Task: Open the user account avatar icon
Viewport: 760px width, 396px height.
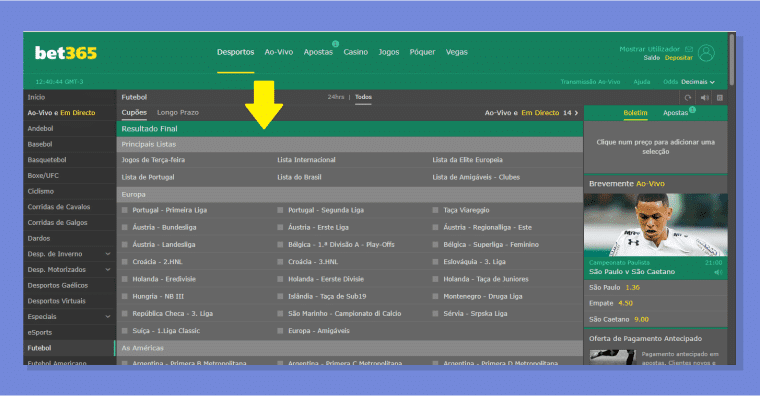Action: click(x=706, y=53)
